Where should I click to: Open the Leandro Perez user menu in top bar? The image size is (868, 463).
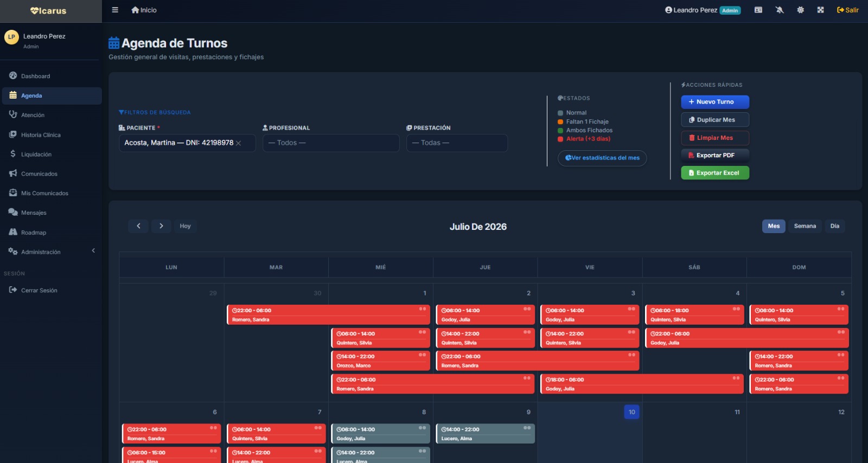(x=703, y=10)
